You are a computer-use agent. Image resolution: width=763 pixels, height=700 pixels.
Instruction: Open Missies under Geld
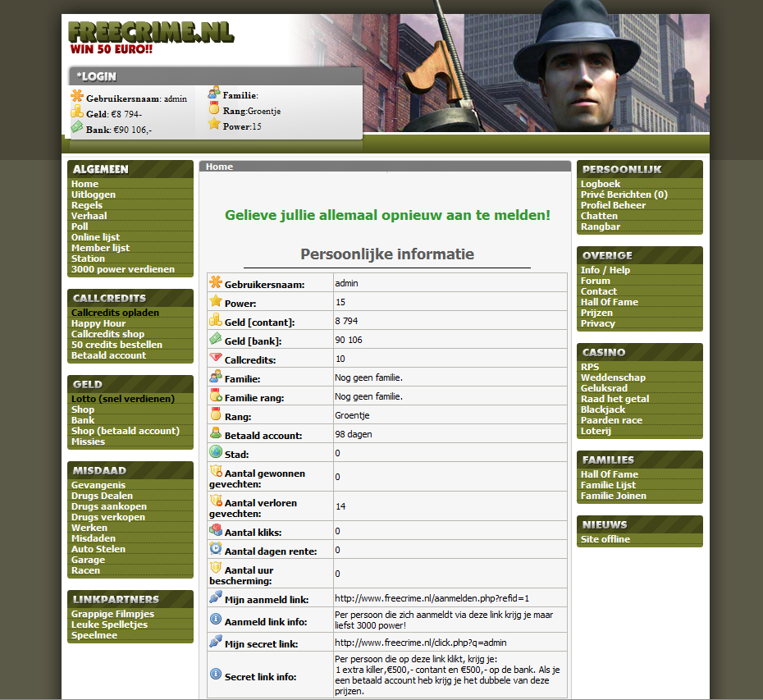88,442
